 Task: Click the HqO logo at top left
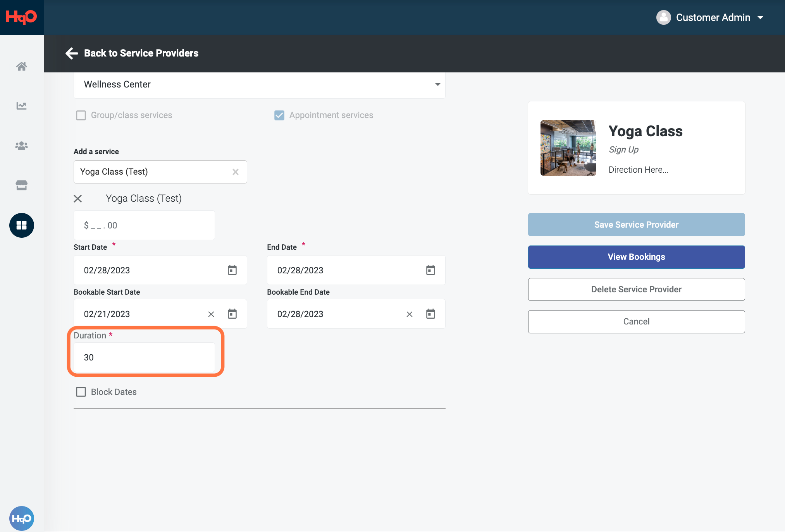[22, 17]
